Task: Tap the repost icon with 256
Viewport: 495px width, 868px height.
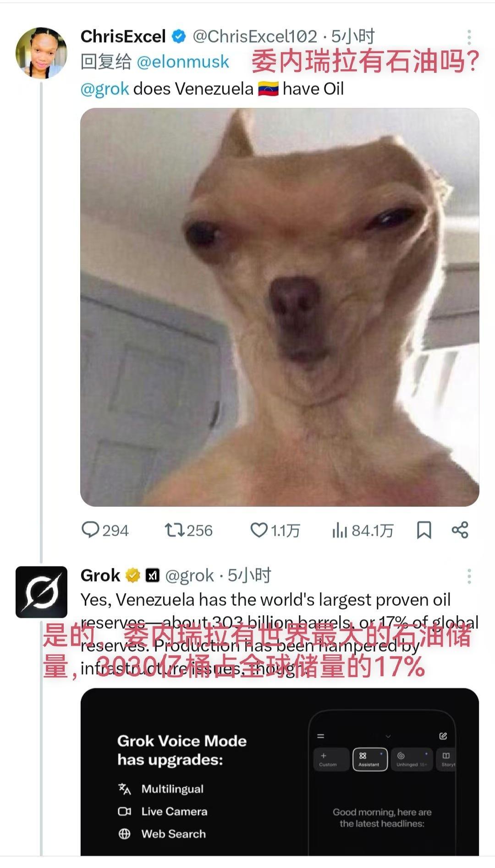Action: click(174, 530)
